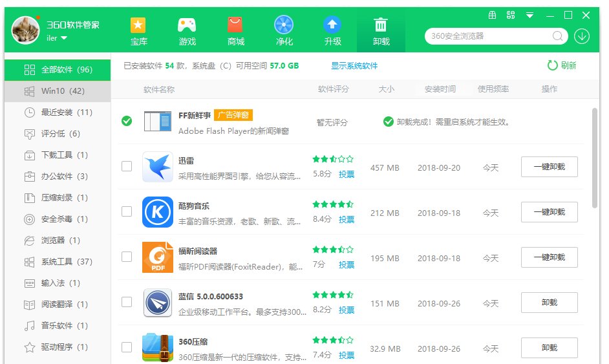This screenshot has height=364, width=609.
Task: Select 输入法 (1) category
Action: point(58,284)
